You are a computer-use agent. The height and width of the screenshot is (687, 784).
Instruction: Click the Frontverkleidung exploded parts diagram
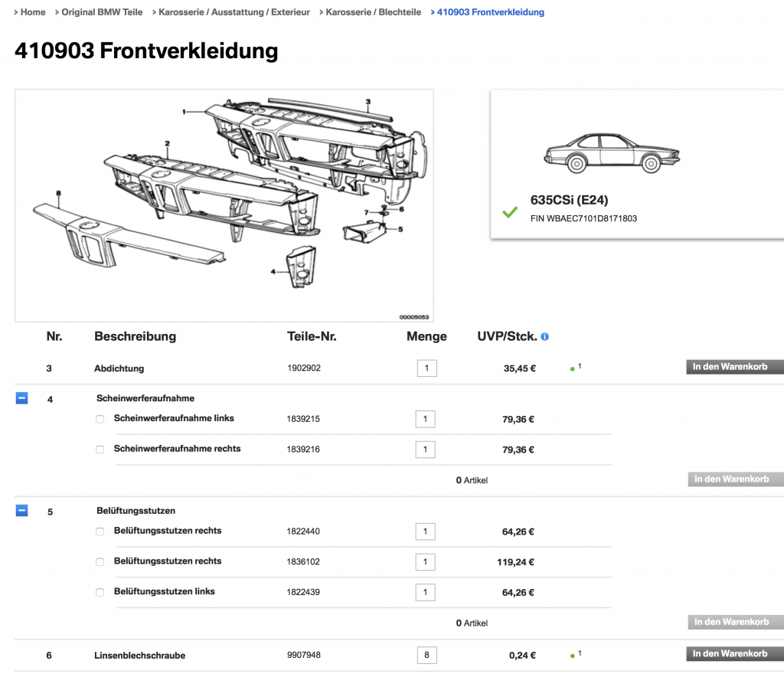point(224,205)
